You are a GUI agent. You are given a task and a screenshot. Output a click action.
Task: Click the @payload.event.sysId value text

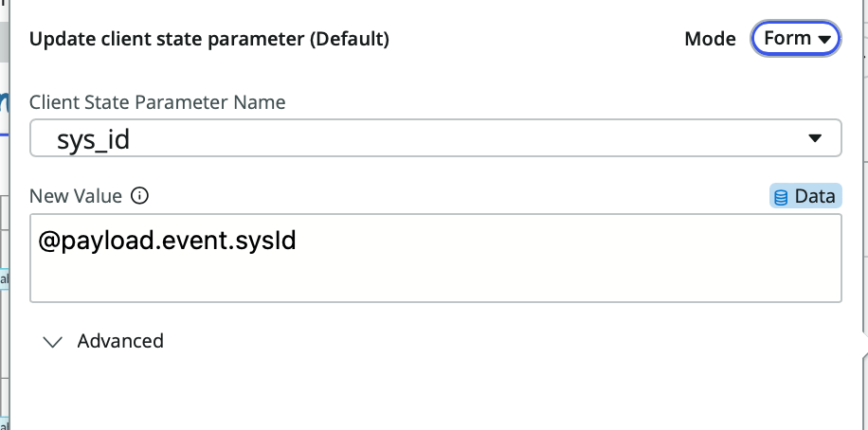tap(168, 242)
